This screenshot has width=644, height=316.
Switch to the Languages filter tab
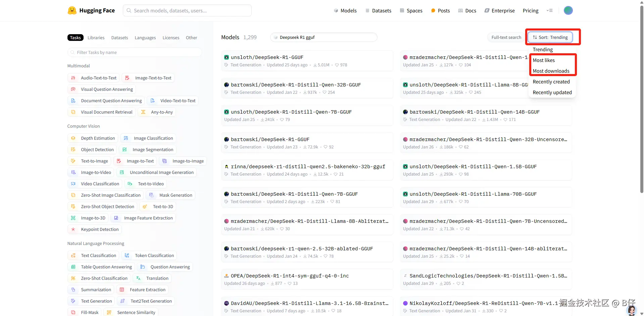[145, 38]
